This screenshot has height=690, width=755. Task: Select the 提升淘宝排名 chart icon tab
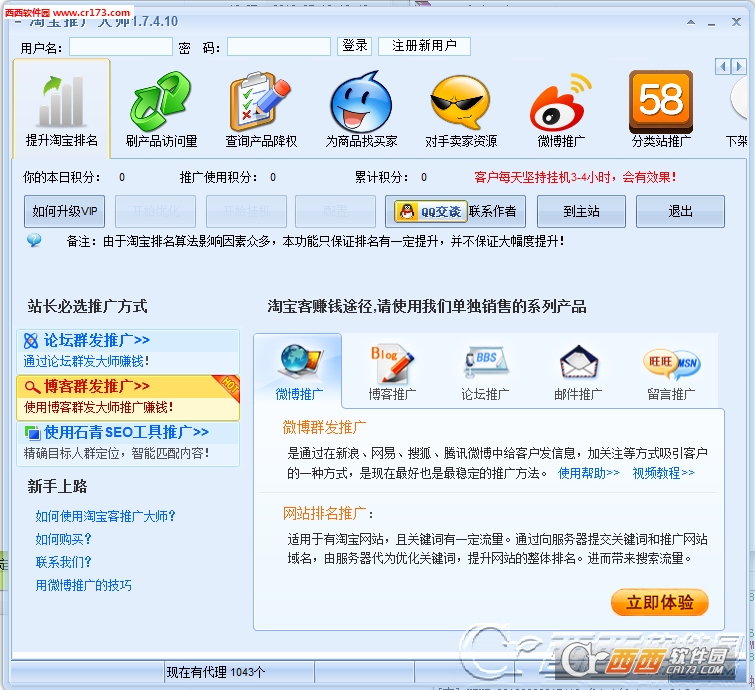tap(62, 109)
